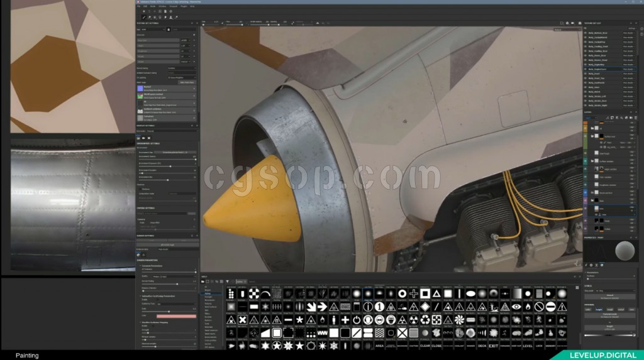Click the shelf filter funnel icon
This screenshot has height=360, width=644.
tap(227, 281)
